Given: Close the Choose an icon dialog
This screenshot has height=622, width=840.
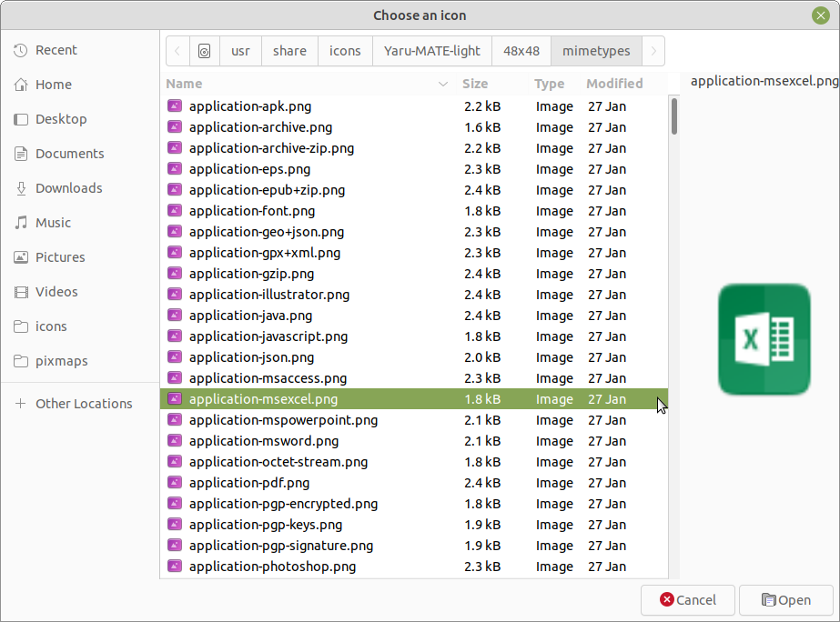Looking at the screenshot, I should click(820, 15).
